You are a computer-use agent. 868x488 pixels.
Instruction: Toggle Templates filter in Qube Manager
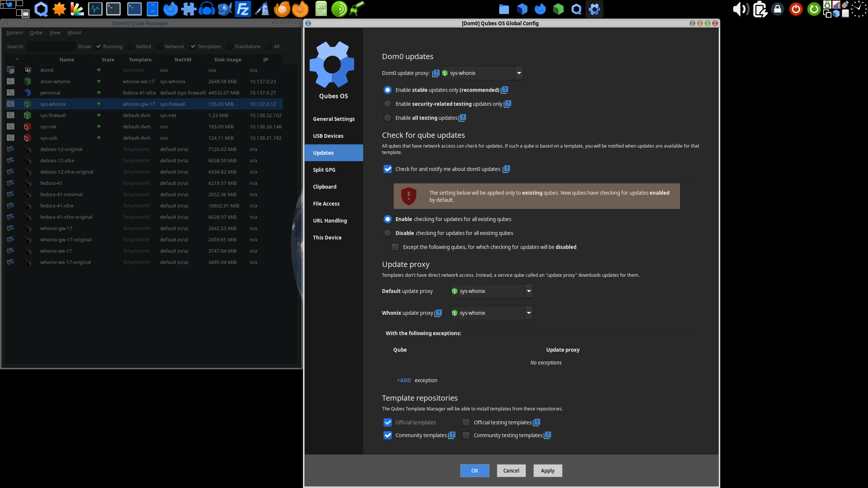click(x=193, y=46)
